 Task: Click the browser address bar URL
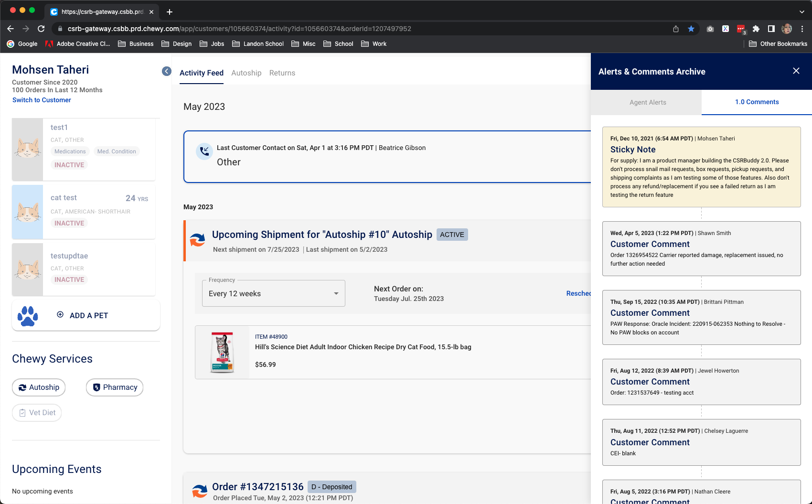(x=239, y=29)
